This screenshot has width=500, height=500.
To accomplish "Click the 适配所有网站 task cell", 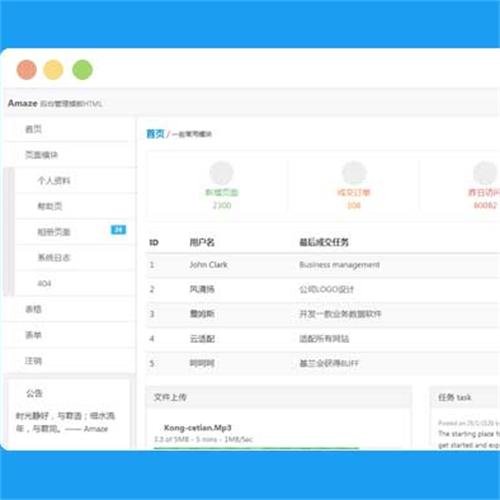I will pyautogui.click(x=324, y=339).
